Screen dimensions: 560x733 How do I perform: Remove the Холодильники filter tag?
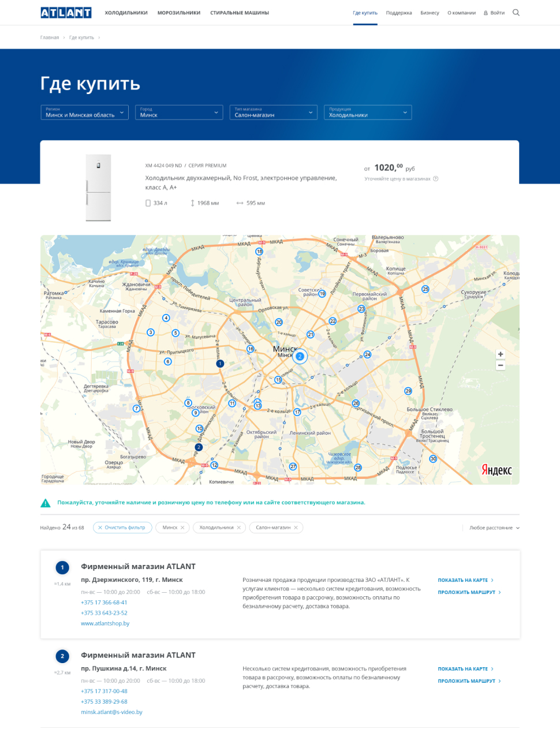[x=239, y=528]
